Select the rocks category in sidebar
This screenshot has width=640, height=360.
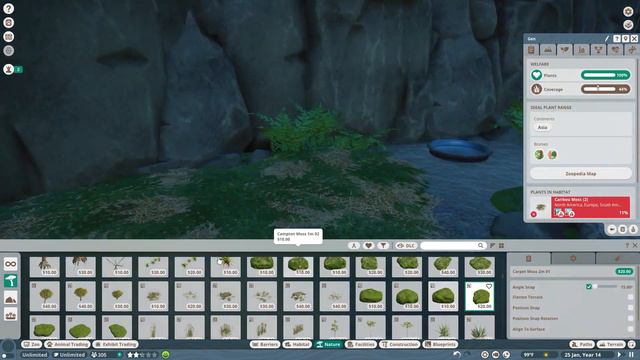pyautogui.click(x=10, y=298)
